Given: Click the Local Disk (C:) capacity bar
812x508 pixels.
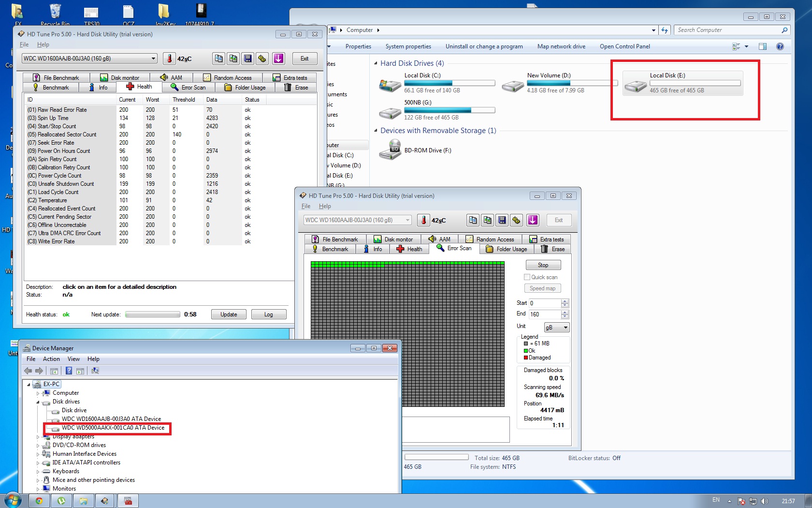Looking at the screenshot, I should tap(449, 83).
